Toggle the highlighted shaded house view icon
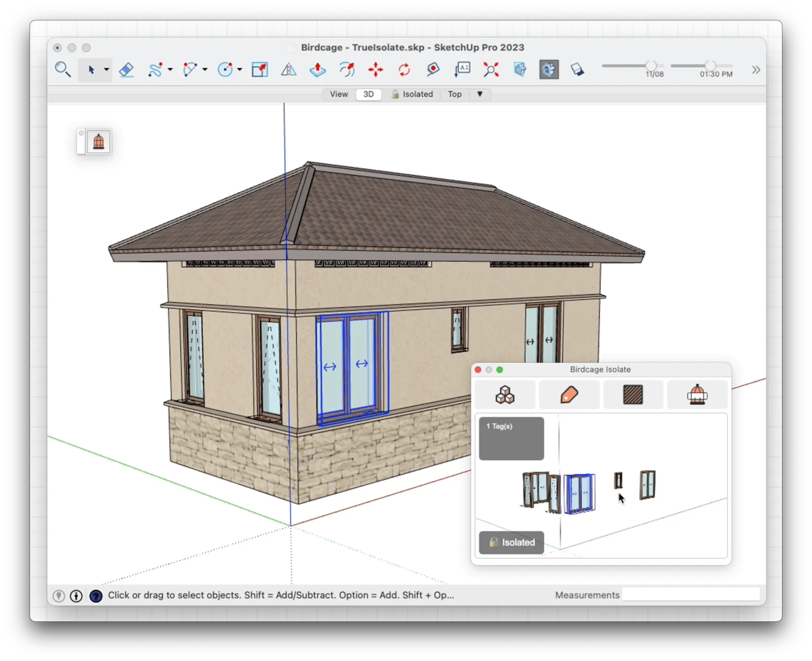The image size is (812, 661). (549, 70)
